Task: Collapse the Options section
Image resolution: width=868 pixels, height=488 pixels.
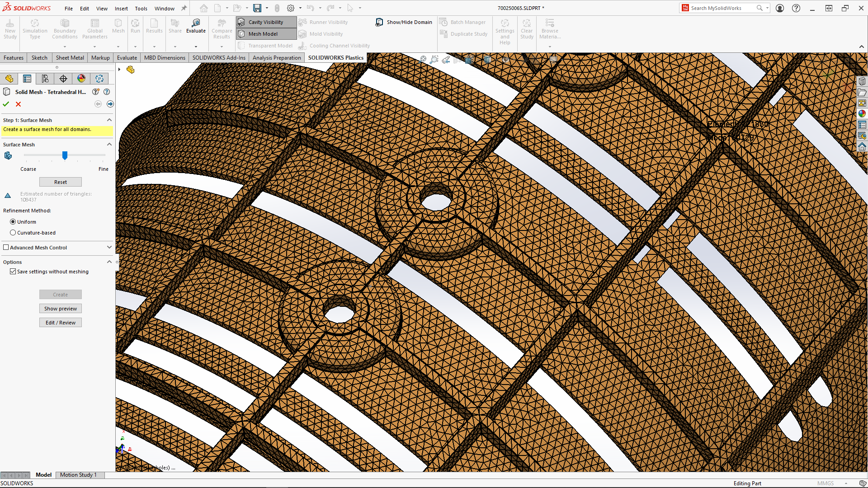Action: pyautogui.click(x=109, y=262)
